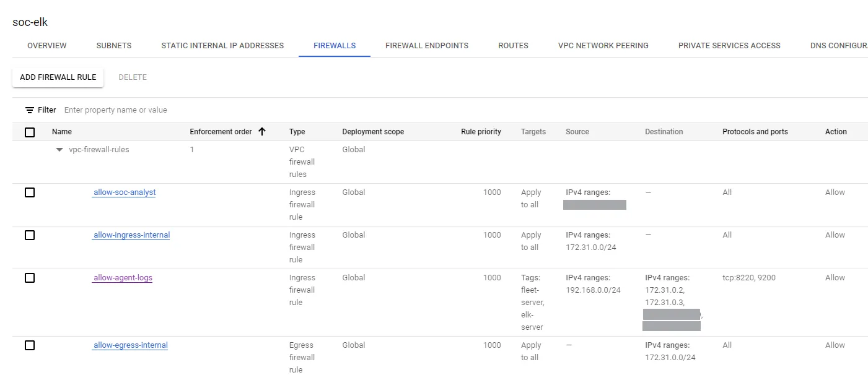Select all rules via header checkbox
Viewport: 868px width, 375px height.
29,132
